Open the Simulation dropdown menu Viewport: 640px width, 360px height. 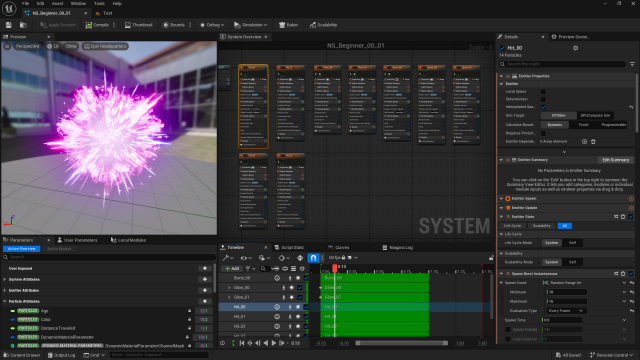point(251,25)
